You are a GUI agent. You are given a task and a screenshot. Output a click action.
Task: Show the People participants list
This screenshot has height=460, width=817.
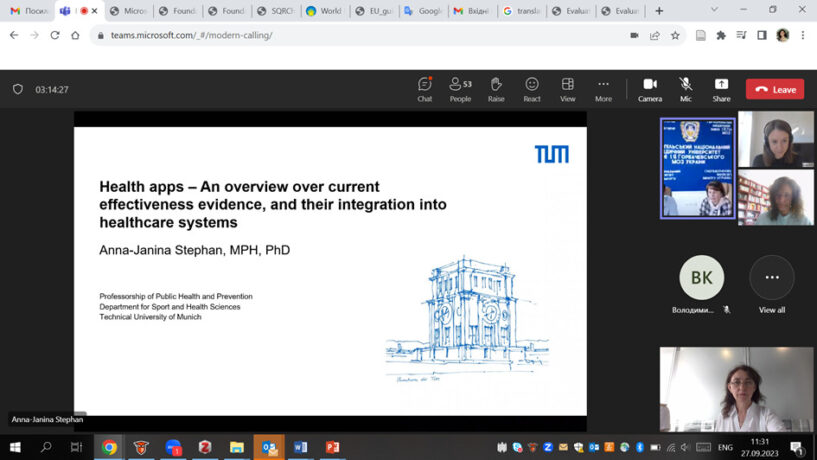(460, 89)
